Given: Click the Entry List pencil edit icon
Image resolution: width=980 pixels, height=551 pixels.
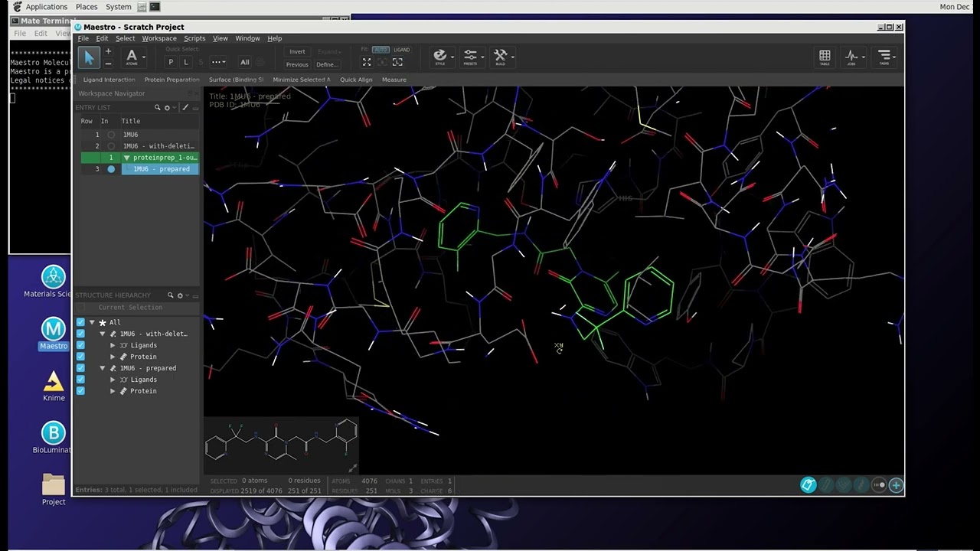Looking at the screenshot, I should coord(185,107).
